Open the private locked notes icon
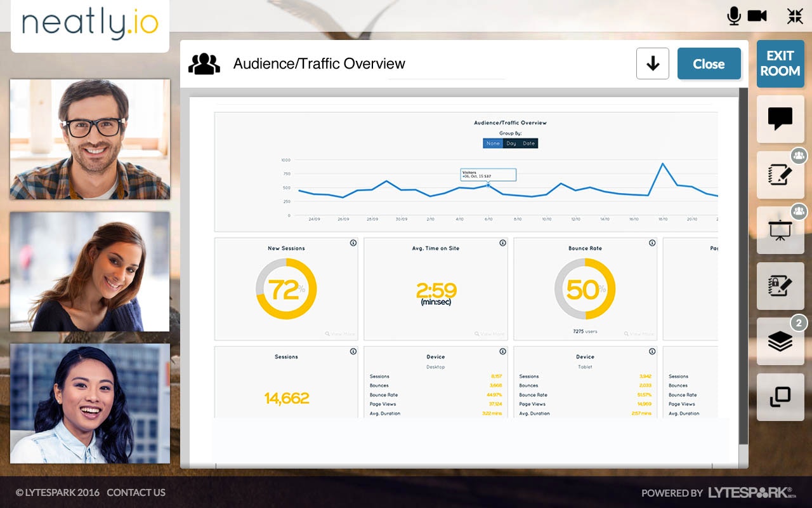 pos(780,286)
